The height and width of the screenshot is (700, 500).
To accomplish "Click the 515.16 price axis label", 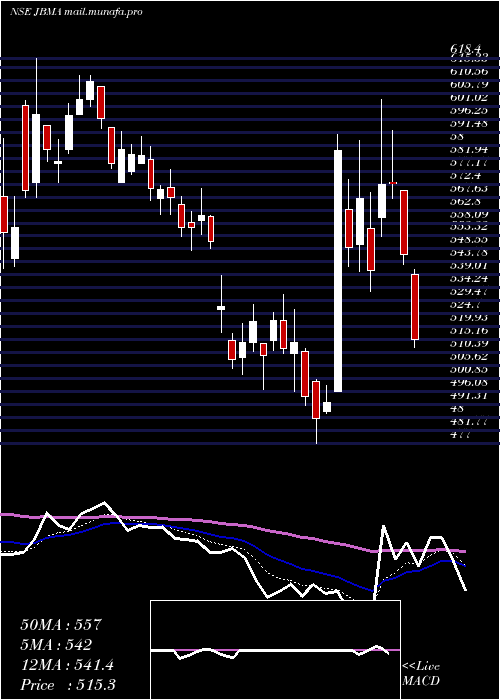I will 470,330.
